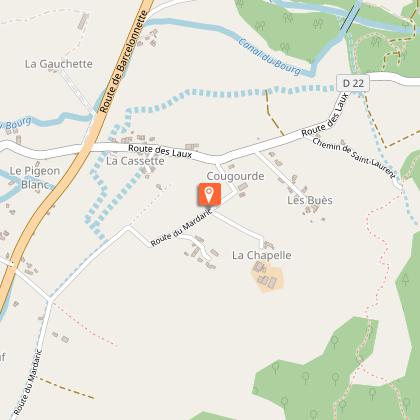The height and width of the screenshot is (420, 420).
Task: Click the Route des Laux label near La Cassette
Action: coord(160,151)
